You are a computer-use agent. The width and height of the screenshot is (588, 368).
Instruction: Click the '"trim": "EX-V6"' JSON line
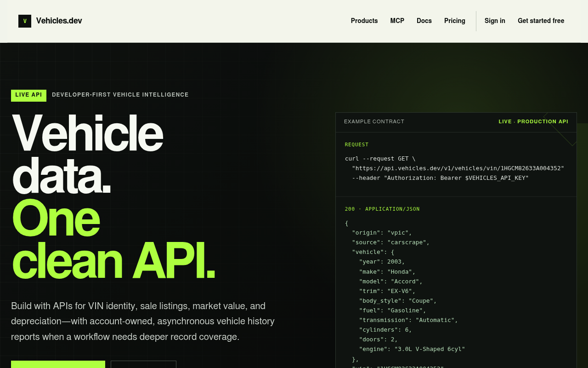click(387, 291)
